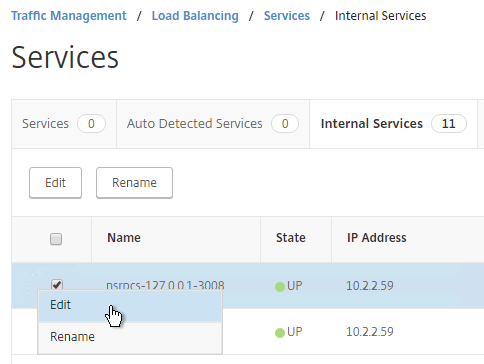Image resolution: width=484 pixels, height=364 pixels.
Task: Choose Rename from the context menu
Action: pyautogui.click(x=130, y=337)
